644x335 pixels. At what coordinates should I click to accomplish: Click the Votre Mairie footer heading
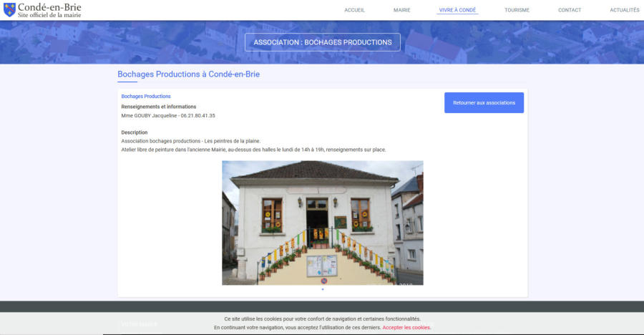pyautogui.click(x=139, y=324)
